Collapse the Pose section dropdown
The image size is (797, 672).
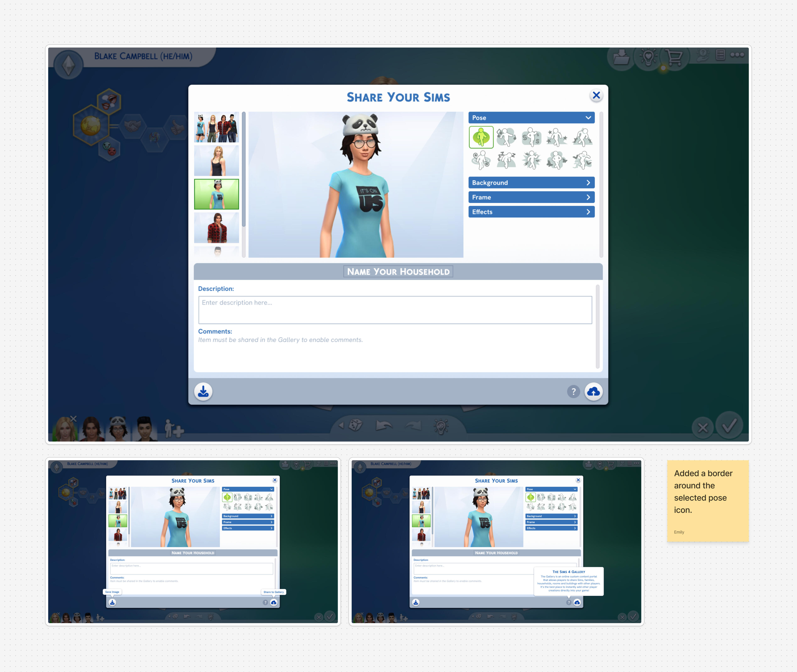(x=531, y=118)
